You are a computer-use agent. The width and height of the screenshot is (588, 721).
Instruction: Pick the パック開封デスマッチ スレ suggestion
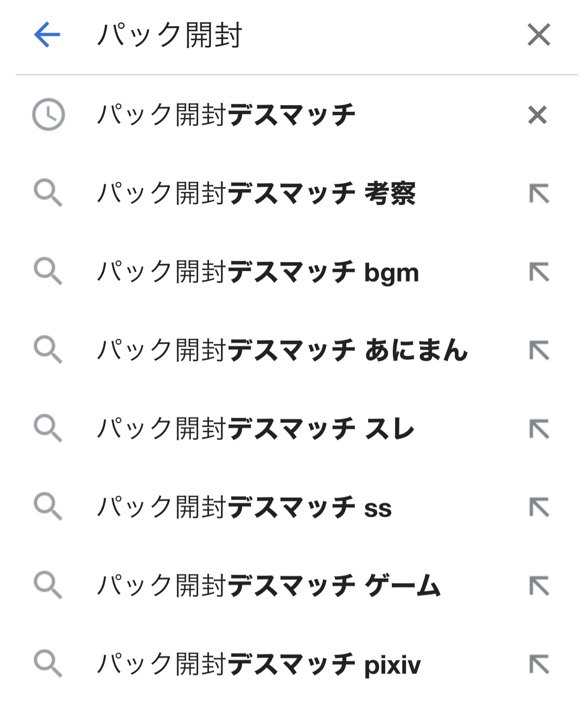(255, 429)
